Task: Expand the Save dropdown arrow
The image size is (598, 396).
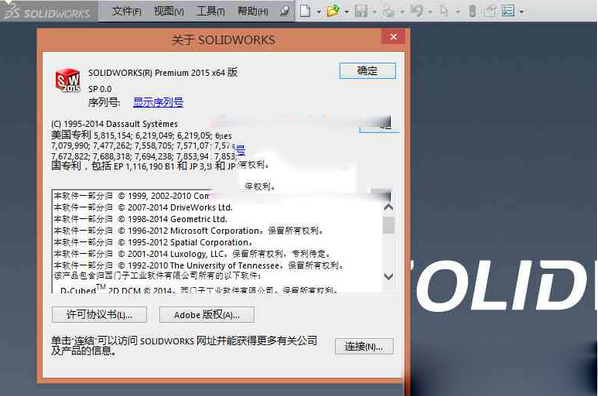Action: point(375,12)
